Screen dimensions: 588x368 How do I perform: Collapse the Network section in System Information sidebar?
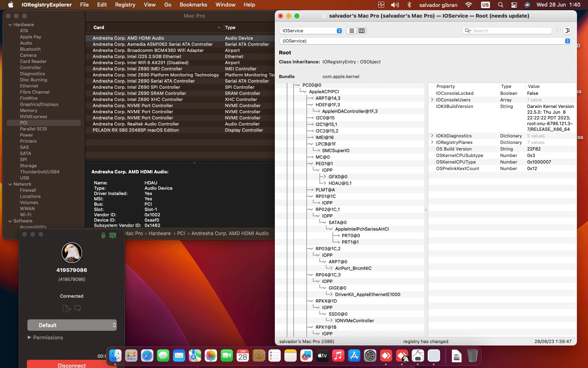(10, 184)
